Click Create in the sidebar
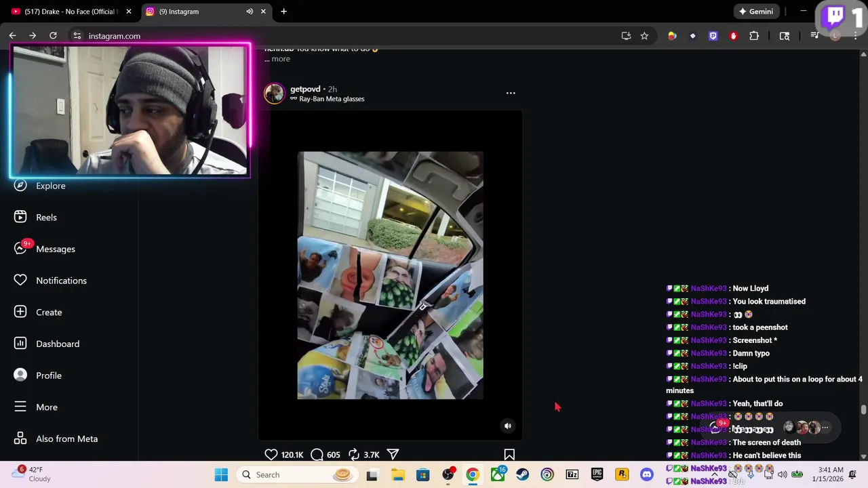 point(39,312)
